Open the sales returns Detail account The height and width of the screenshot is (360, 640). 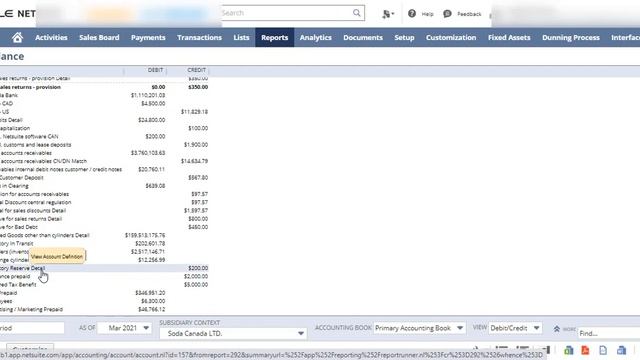31,219
